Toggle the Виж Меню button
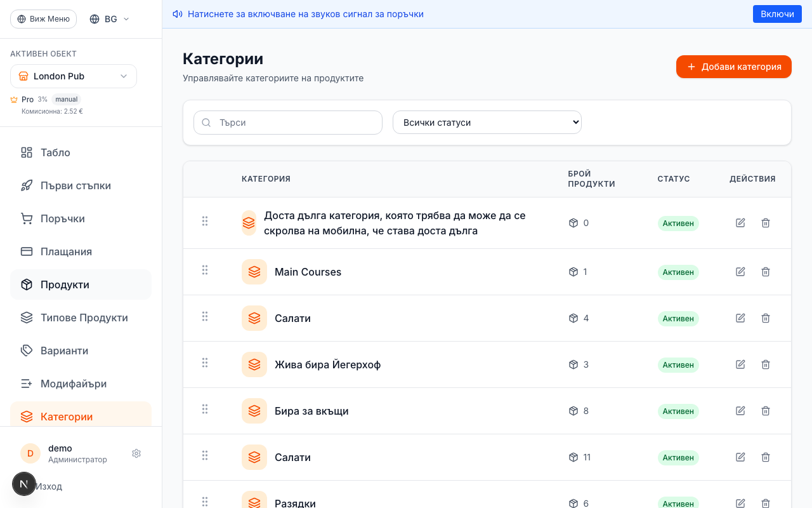Image resolution: width=812 pixels, height=508 pixels. [43, 18]
